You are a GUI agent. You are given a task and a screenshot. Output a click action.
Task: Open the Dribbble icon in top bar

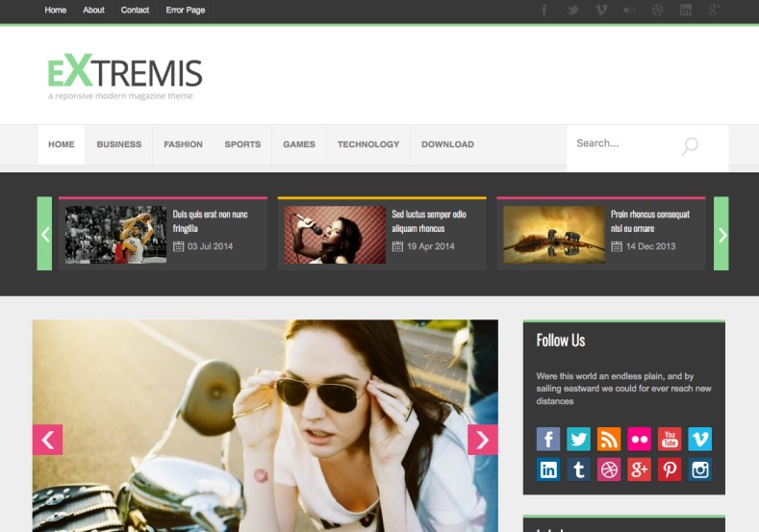[x=657, y=10]
